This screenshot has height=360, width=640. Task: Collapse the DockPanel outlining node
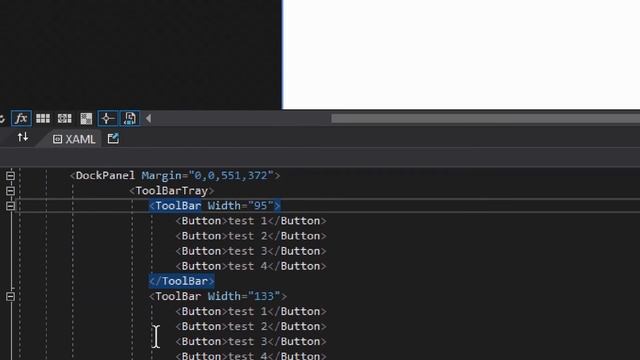coord(11,176)
